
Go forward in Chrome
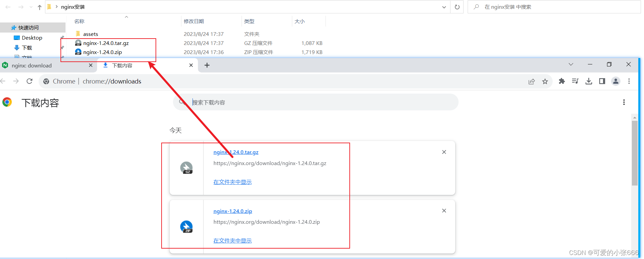point(16,81)
